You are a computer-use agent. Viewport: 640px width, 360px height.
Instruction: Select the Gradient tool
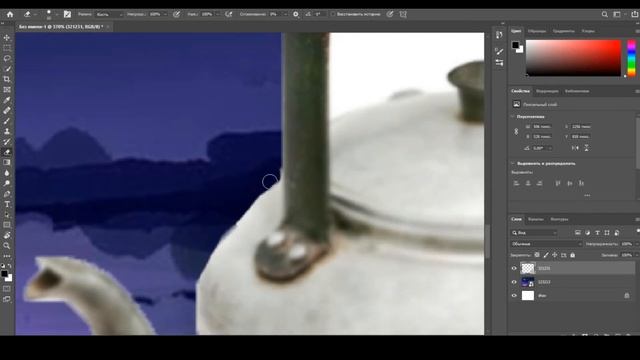click(x=7, y=162)
